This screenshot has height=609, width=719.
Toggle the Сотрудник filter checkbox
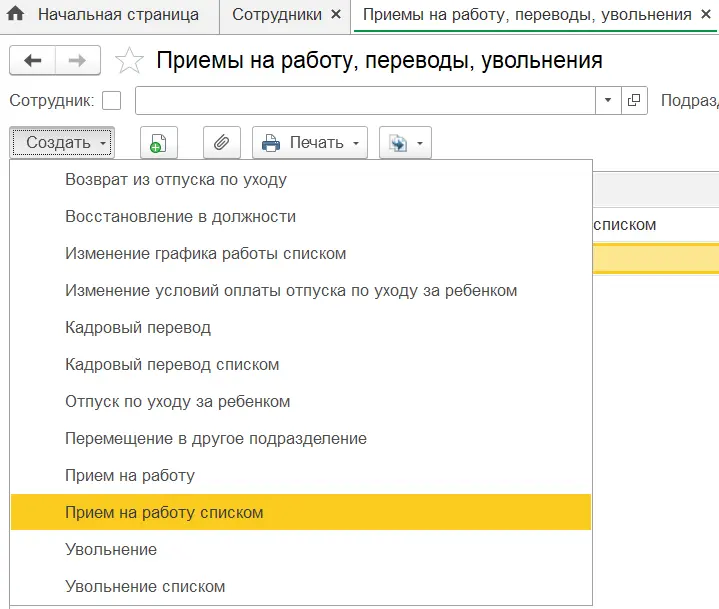coord(112,101)
